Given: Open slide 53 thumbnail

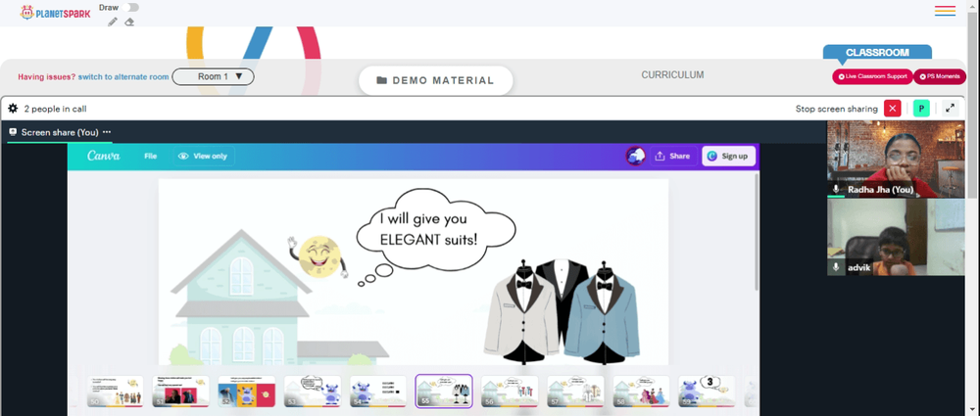Looking at the screenshot, I should 313,392.
